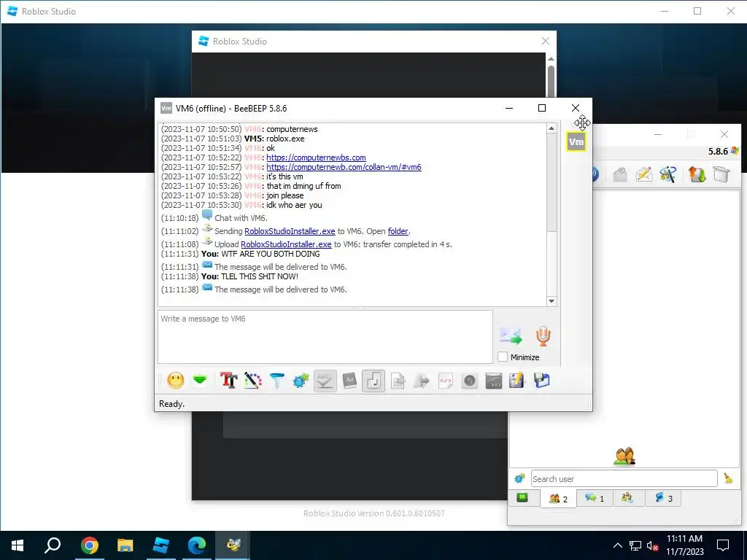
Task: Click the users group icon in user list
Action: tap(624, 456)
